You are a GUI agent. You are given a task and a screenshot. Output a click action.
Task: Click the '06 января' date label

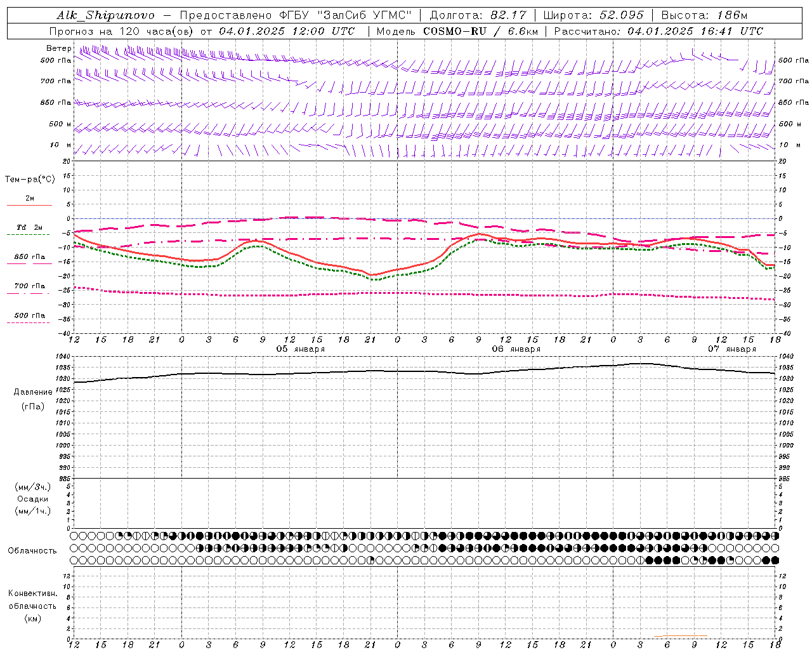pyautogui.click(x=516, y=349)
